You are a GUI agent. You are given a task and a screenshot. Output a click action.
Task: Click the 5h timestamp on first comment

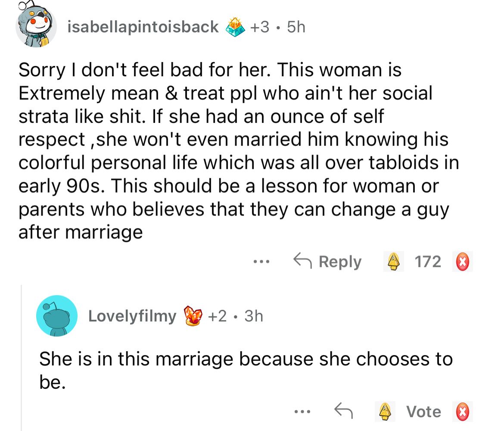pos(296,27)
